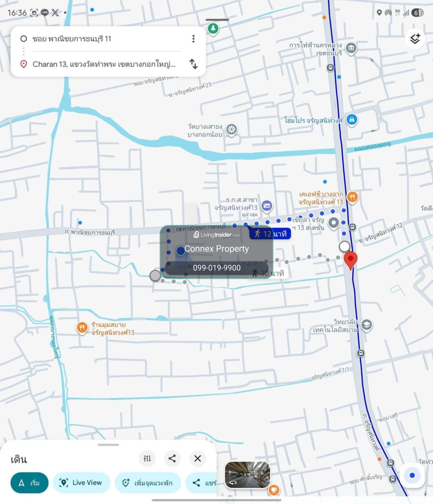Screen dimensions: 433x504
Task: Select the 12 นาที walking route label
Action: (270, 234)
